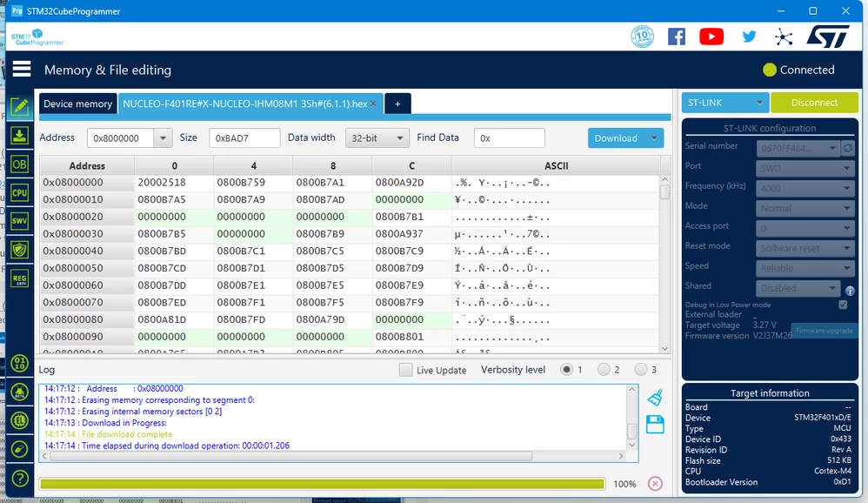Screen dimensions: 868x503
Task: Add a new tab with plus button
Action: 397,104
